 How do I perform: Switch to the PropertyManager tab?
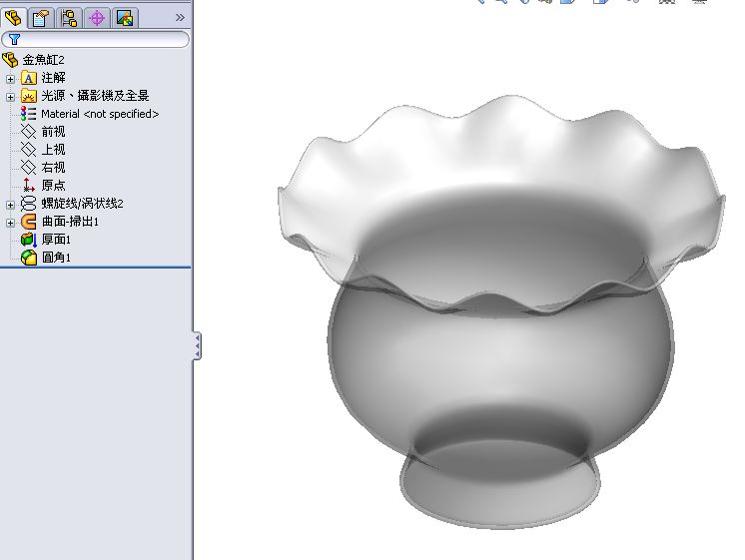click(41, 18)
